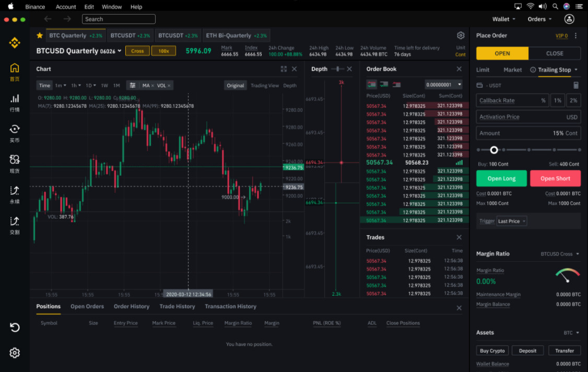This screenshot has width=588, height=372.
Task: Switch to the Open Orders tab
Action: 87,306
